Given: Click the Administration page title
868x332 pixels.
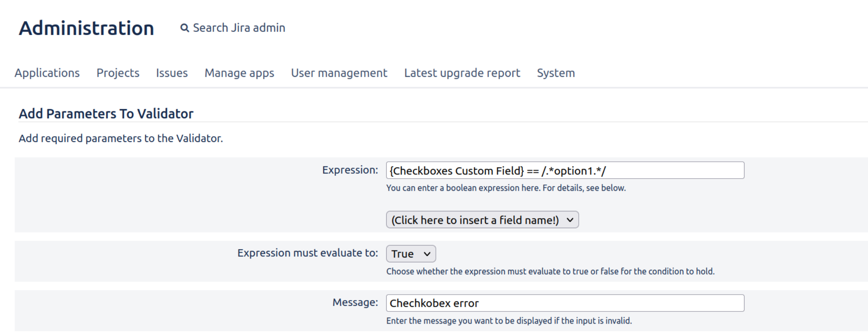Looking at the screenshot, I should point(86,29).
